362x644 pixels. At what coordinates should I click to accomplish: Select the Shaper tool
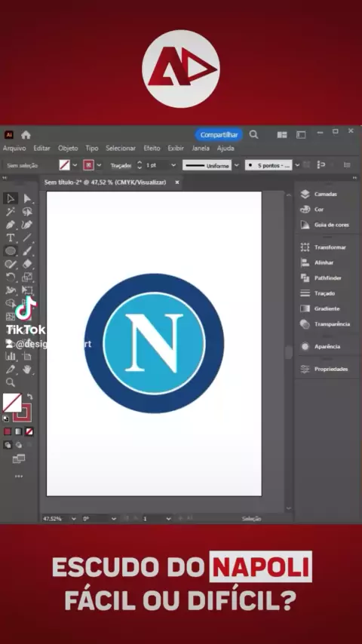pyautogui.click(x=11, y=264)
